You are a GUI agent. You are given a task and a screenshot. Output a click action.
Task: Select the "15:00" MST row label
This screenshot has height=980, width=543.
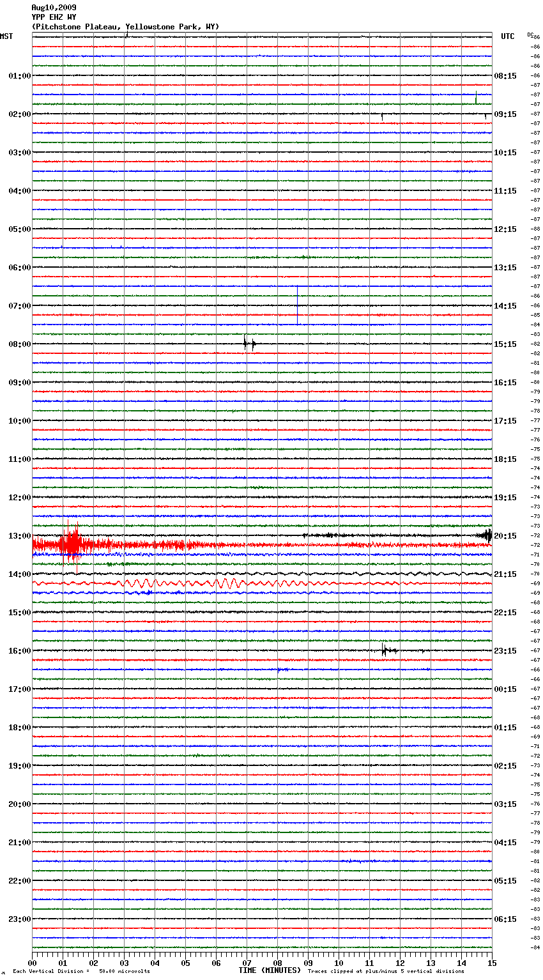(x=20, y=613)
